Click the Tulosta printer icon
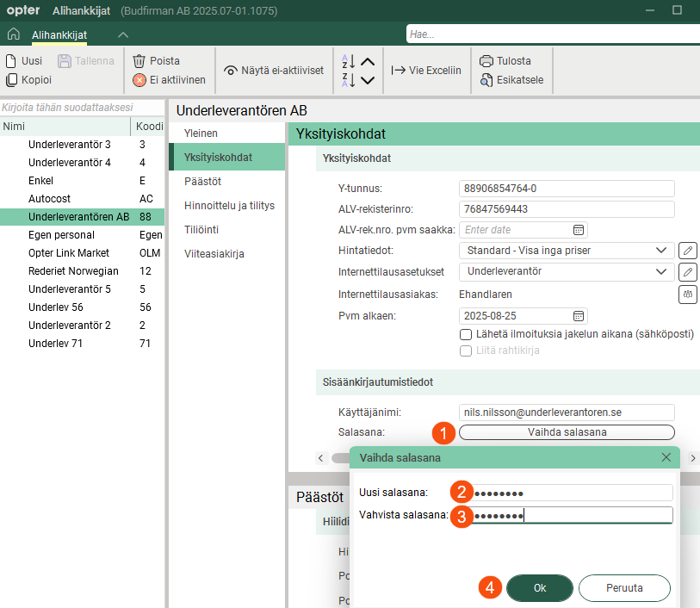This screenshot has height=608, width=700. [486, 61]
